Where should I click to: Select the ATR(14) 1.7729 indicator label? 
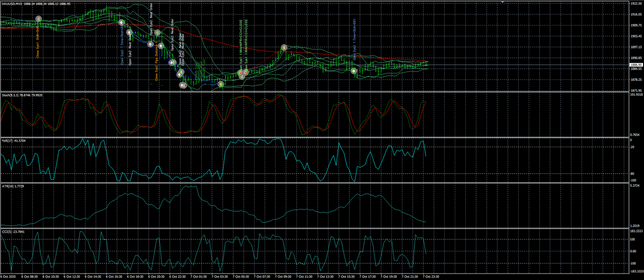12,186
